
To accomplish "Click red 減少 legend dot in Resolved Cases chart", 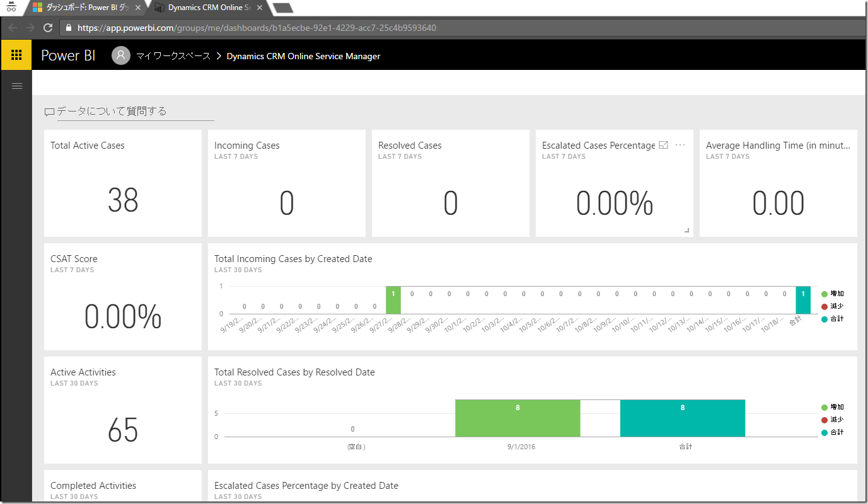I will [x=825, y=420].
